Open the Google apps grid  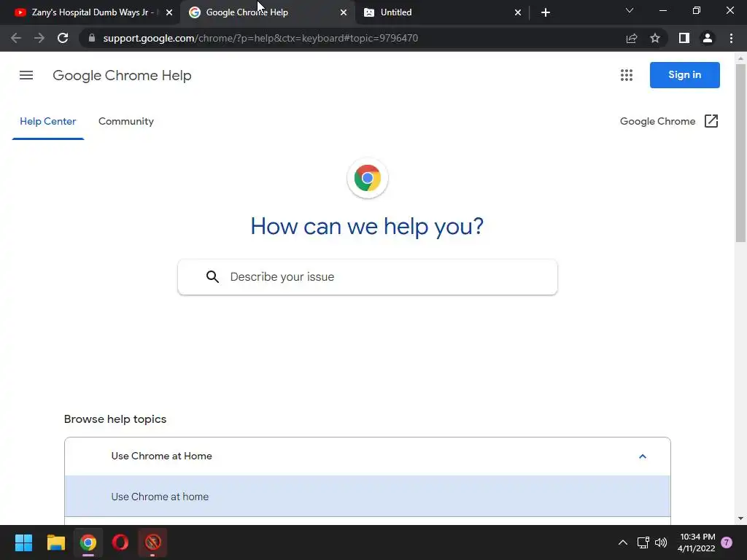coord(627,75)
